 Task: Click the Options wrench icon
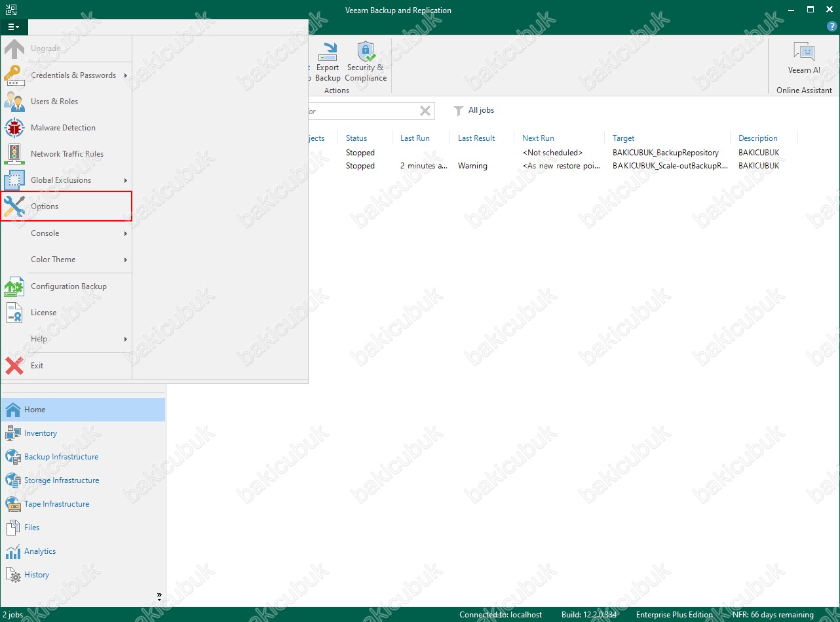(14, 206)
